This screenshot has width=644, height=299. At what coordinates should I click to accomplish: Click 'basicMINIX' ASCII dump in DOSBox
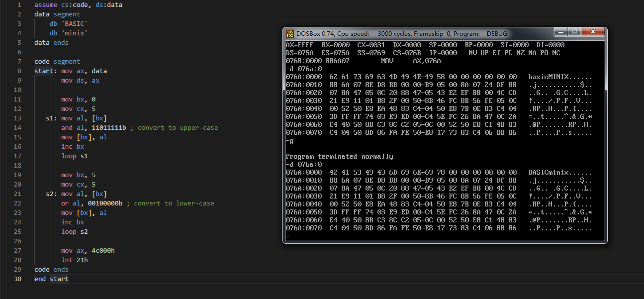coord(549,77)
